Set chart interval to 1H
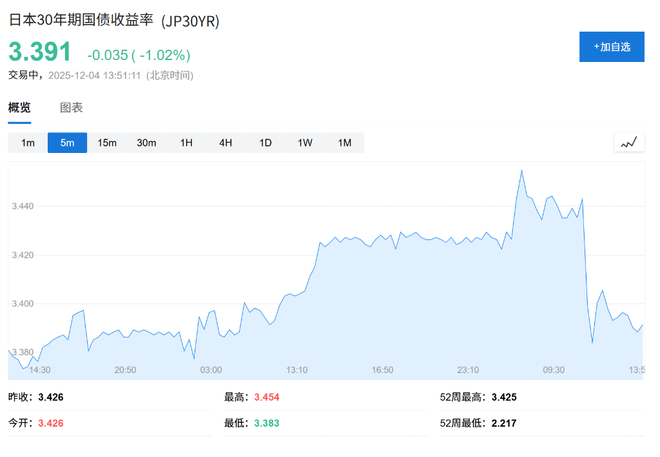Image resolution: width=660 pixels, height=457 pixels. point(186,143)
